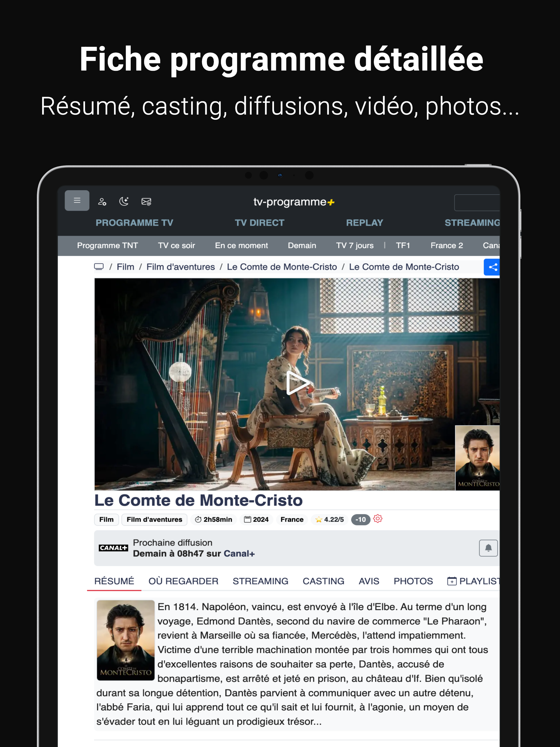Viewport: 560px width, 747px height.
Task: Go to TV ce soir
Action: click(x=176, y=246)
